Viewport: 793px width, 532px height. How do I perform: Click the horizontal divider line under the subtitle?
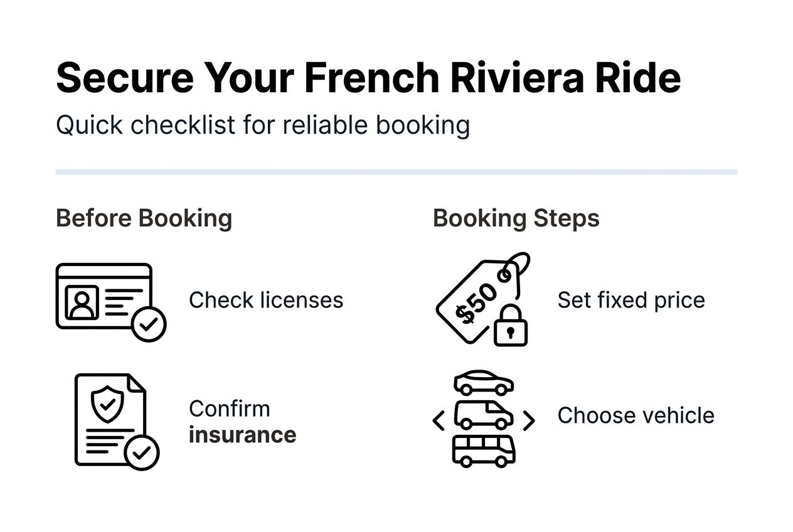396,171
